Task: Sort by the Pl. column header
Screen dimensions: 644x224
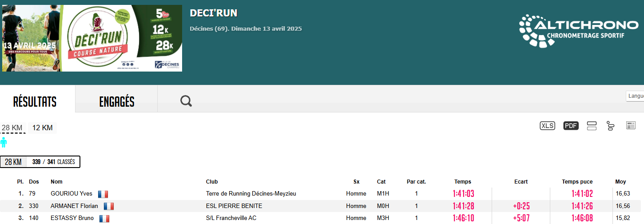Action: (x=20, y=182)
